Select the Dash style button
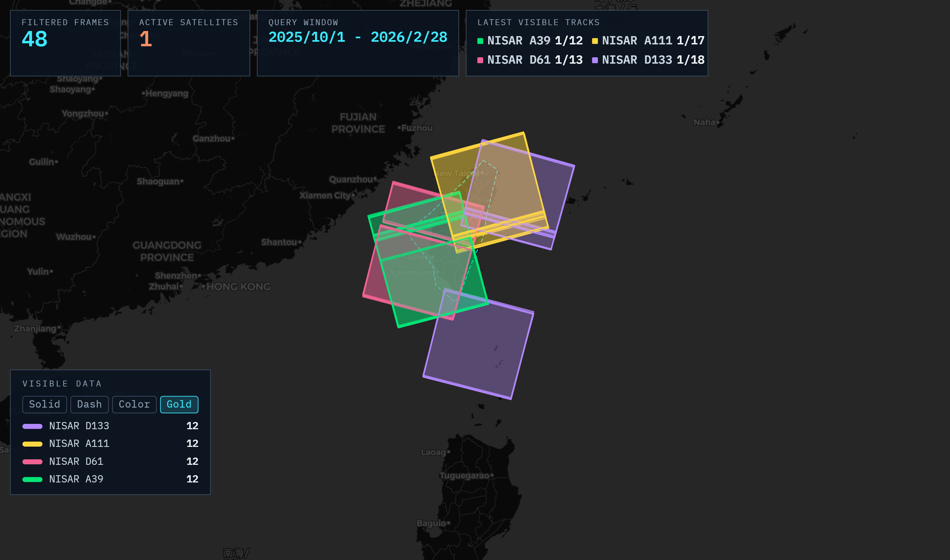 click(x=89, y=404)
